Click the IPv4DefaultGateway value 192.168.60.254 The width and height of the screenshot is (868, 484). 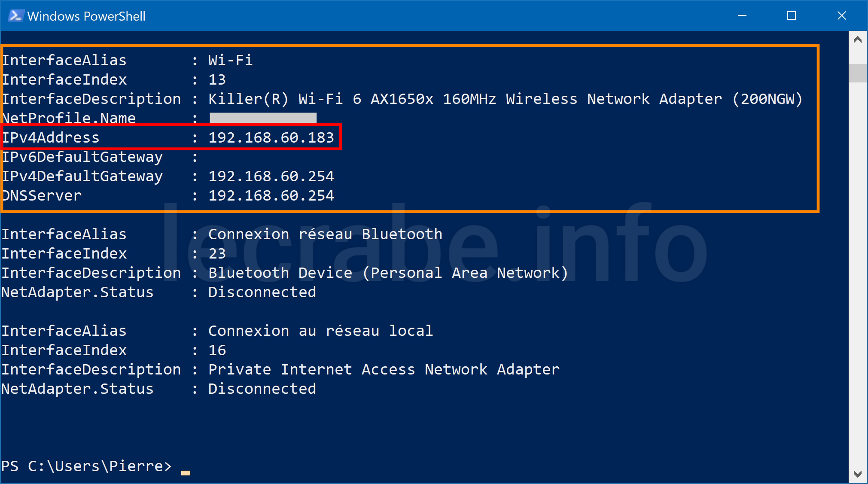(271, 176)
